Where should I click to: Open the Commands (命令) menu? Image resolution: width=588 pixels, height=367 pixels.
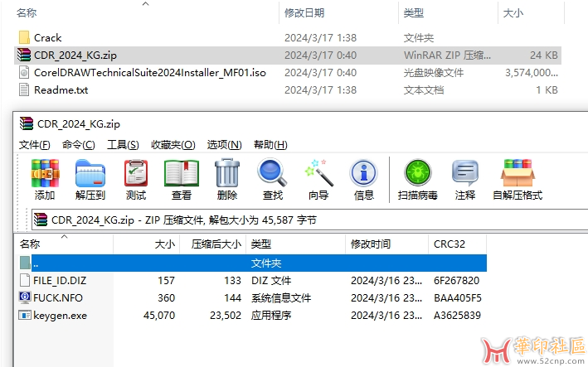(79, 144)
